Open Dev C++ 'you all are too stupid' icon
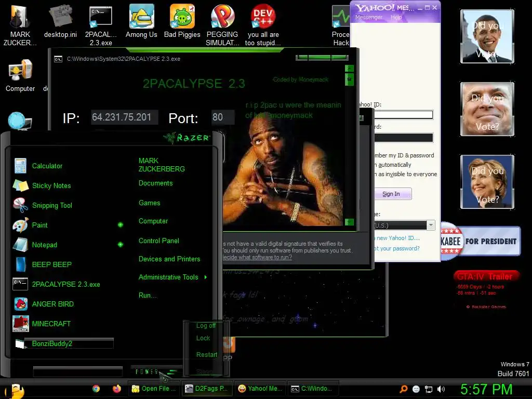The width and height of the screenshot is (532, 399). click(263, 24)
